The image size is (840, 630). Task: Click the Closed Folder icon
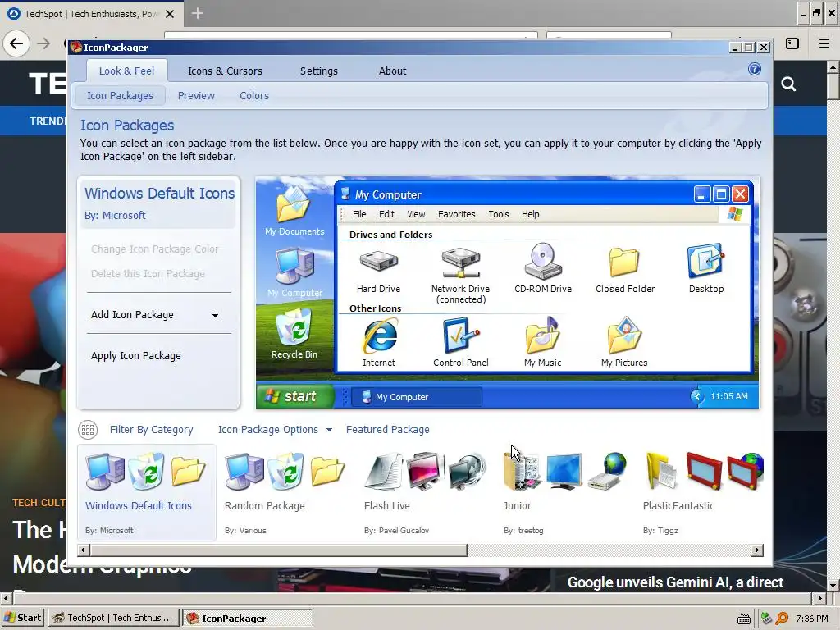tap(624, 262)
